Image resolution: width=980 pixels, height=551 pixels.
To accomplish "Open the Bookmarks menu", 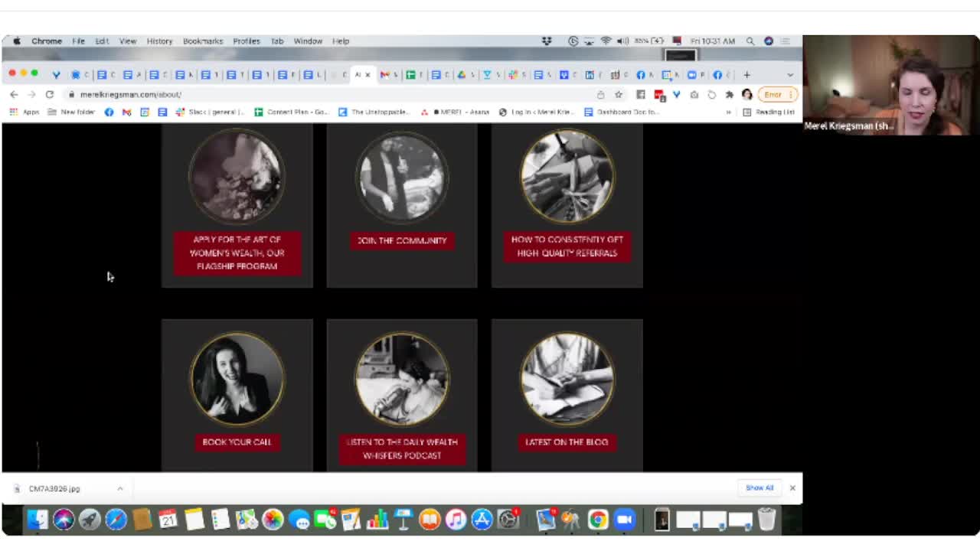I will [x=203, y=41].
